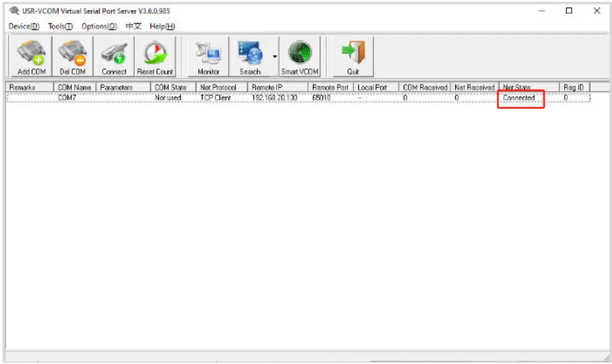Click the 'TCP Client' protocol cell
Image resolution: width=612 pixels, height=364 pixels.
[x=216, y=98]
